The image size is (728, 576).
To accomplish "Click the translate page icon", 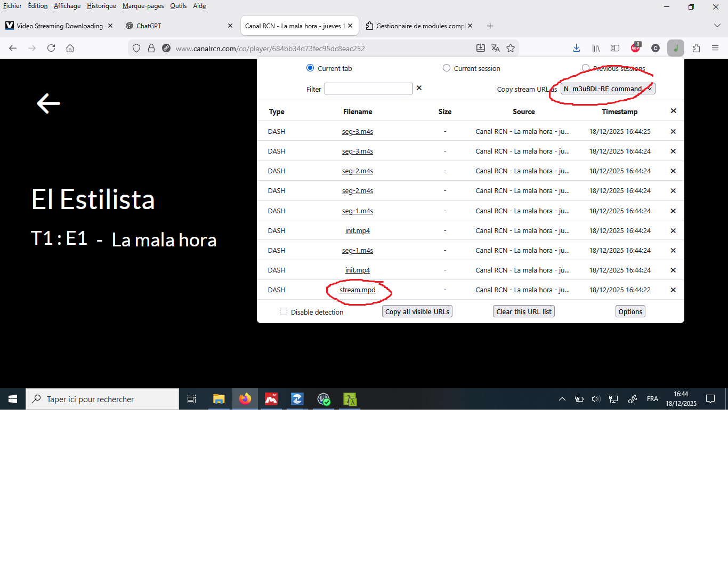I will 496,48.
